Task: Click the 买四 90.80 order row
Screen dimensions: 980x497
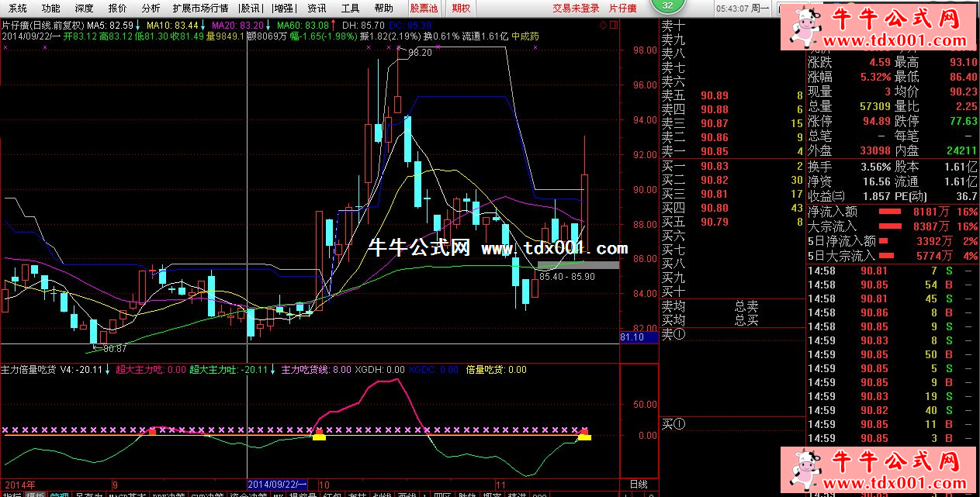Action: click(x=732, y=209)
